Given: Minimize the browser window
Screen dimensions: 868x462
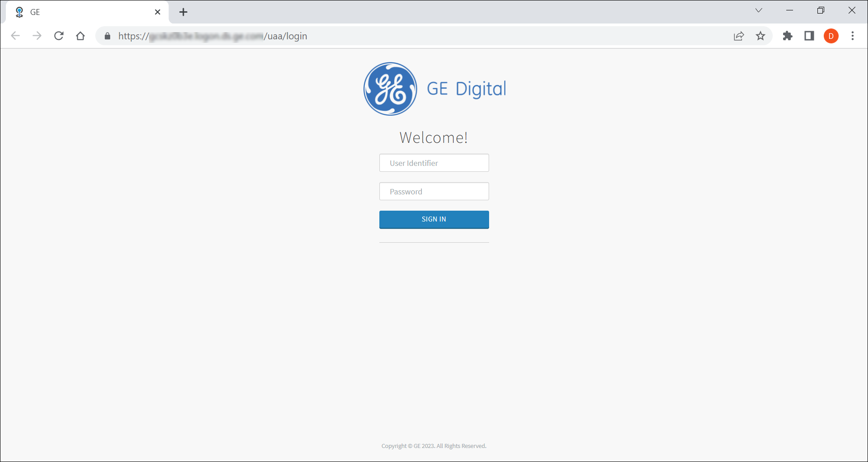Looking at the screenshot, I should 790,10.
